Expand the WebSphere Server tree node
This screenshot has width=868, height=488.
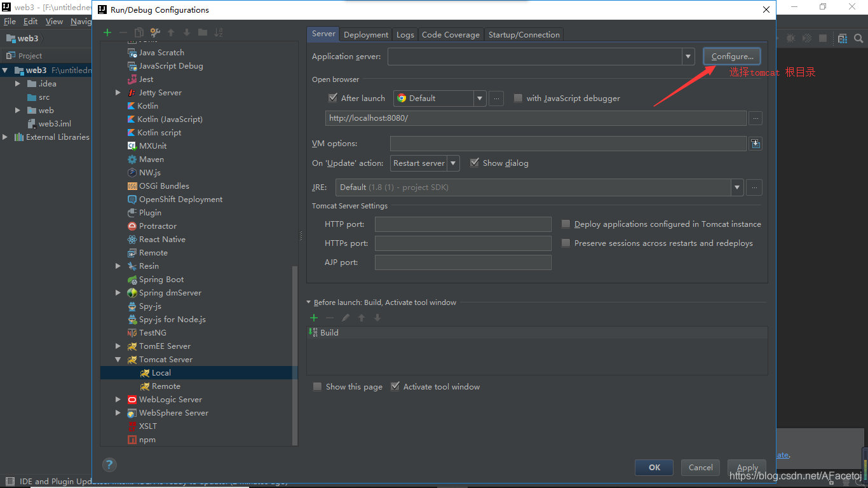(x=118, y=413)
